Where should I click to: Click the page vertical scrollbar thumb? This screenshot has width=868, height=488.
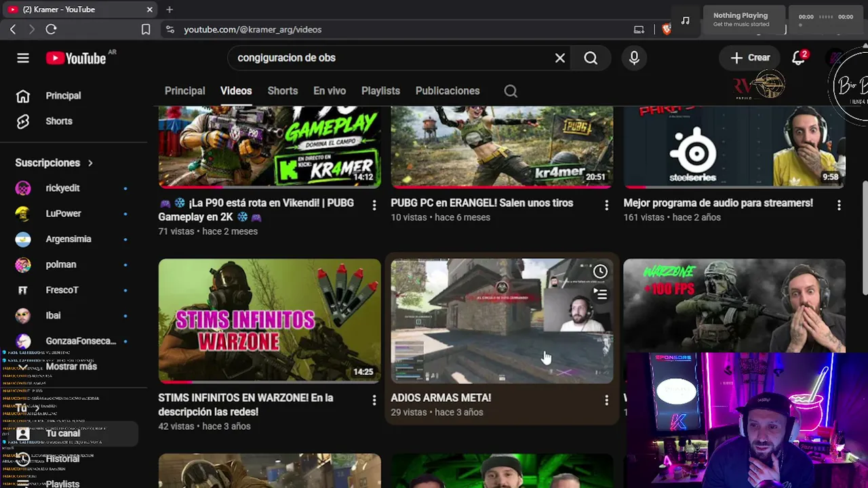click(x=864, y=238)
